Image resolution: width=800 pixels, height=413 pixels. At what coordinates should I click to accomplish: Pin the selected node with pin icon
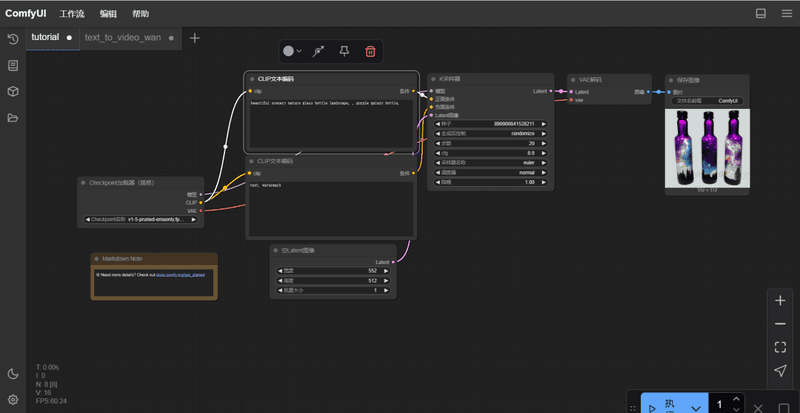(x=344, y=51)
